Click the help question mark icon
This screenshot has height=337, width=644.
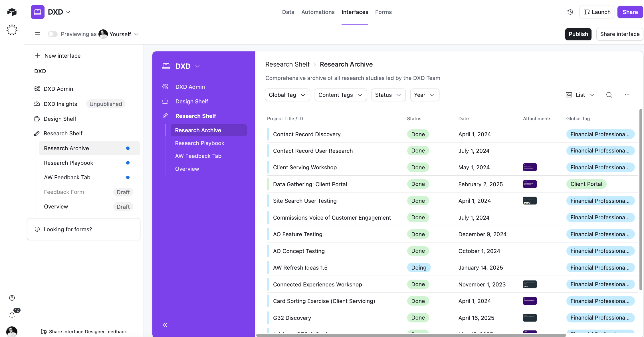tap(12, 298)
